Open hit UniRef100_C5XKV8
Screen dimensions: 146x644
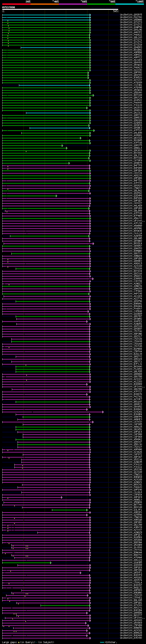tap(131, 342)
